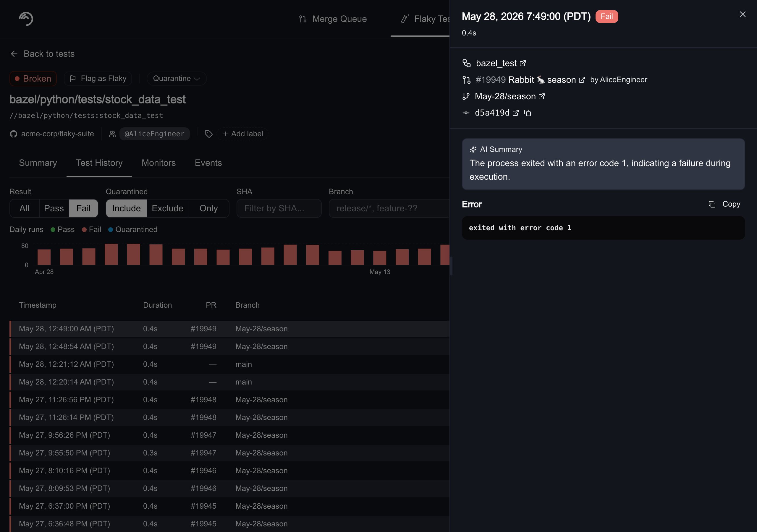Click the flag icon in Flag as Flaky
The image size is (757, 532).
[x=73, y=78]
